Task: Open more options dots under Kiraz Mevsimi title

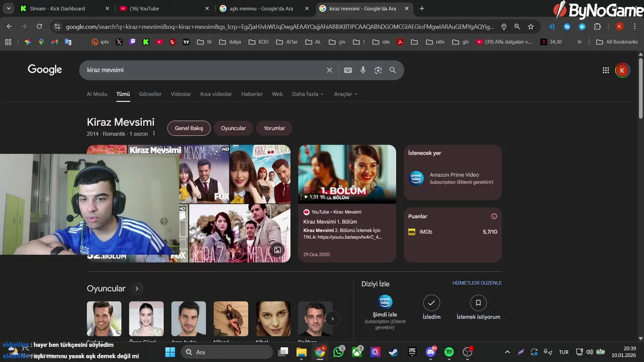Action: coord(154,134)
